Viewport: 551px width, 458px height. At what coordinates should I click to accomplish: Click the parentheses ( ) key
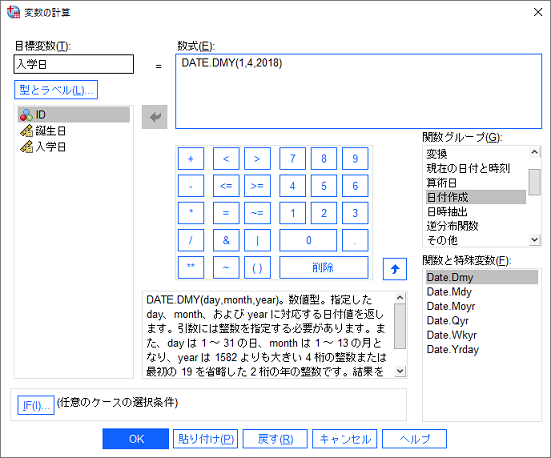pos(257,267)
